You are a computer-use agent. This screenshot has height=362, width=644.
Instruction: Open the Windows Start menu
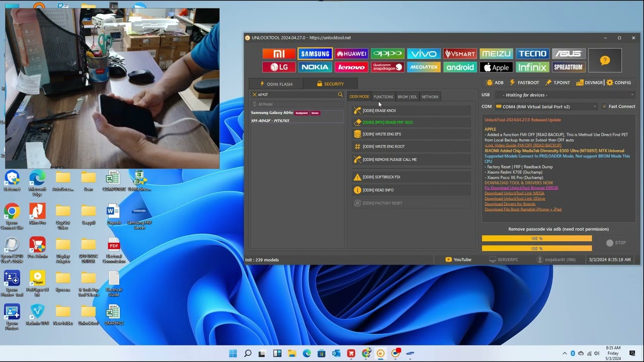point(233,353)
